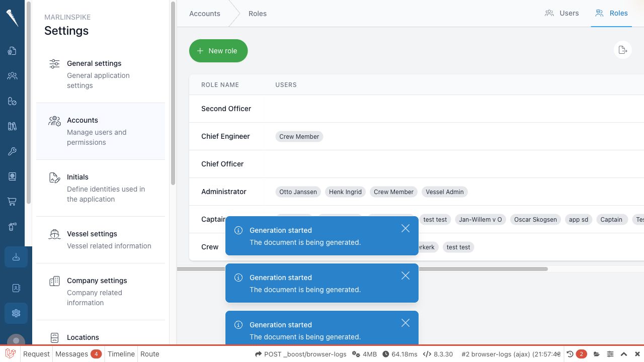Viewport: 644px width, 362px height.
Task: Select the settings gear sidebar icon
Action: pyautogui.click(x=16, y=313)
